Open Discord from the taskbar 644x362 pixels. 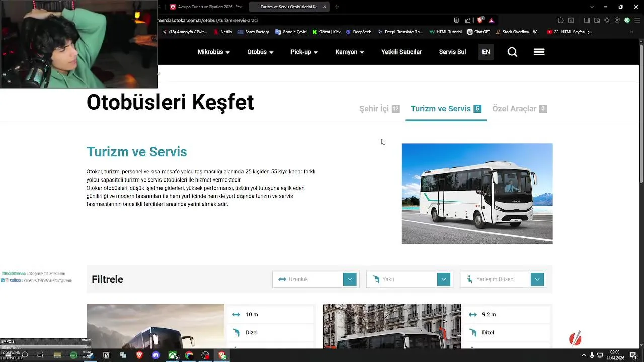click(x=156, y=355)
